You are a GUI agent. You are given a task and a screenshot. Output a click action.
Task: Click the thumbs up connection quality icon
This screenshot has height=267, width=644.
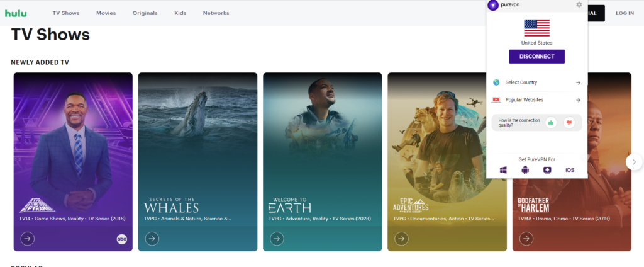(551, 123)
